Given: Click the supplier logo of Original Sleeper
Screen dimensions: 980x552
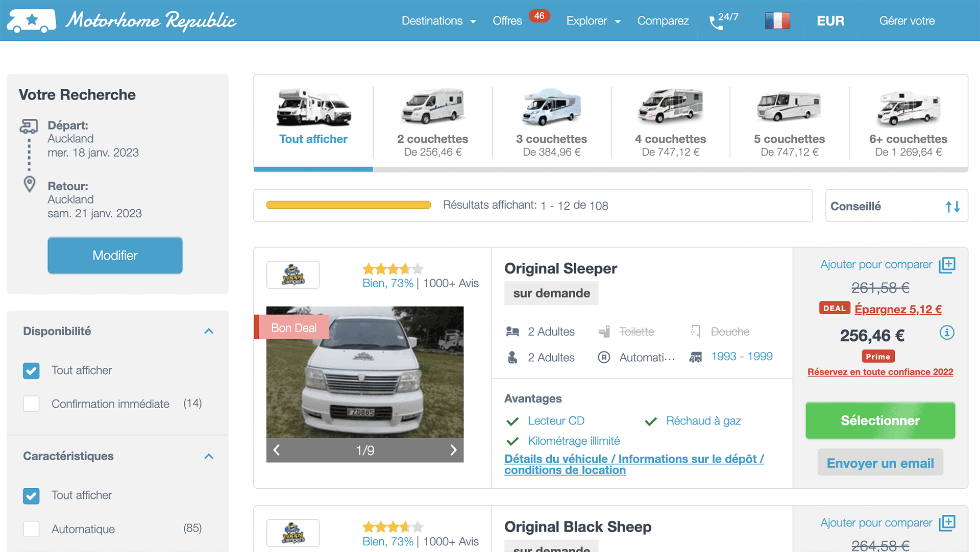Looking at the screenshot, I should tap(293, 275).
